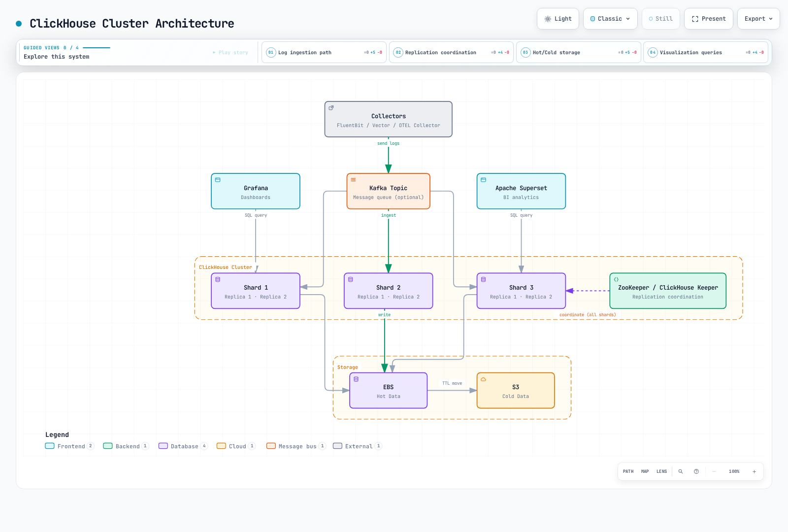
Task: Enter Present mode
Action: (709, 19)
